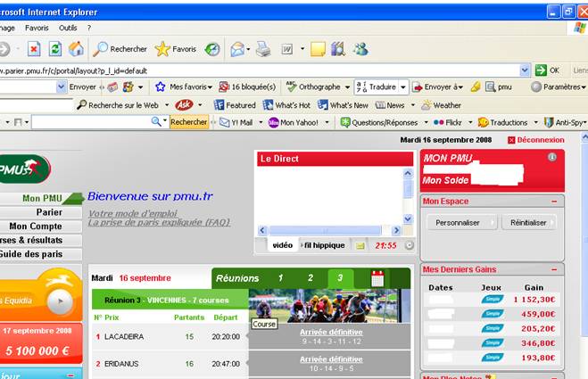Click Recherche sur le Web
This screenshot has width=588, height=379.
(118, 105)
